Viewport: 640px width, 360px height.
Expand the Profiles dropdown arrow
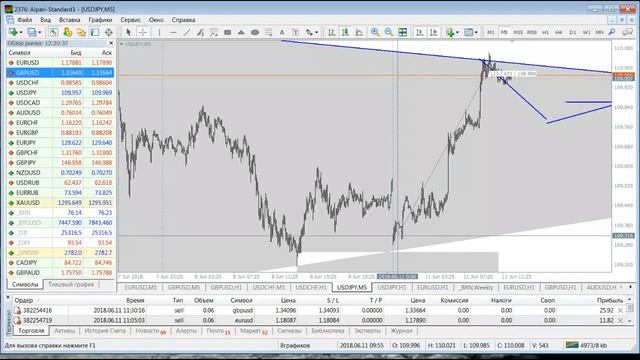pyautogui.click(x=40, y=32)
